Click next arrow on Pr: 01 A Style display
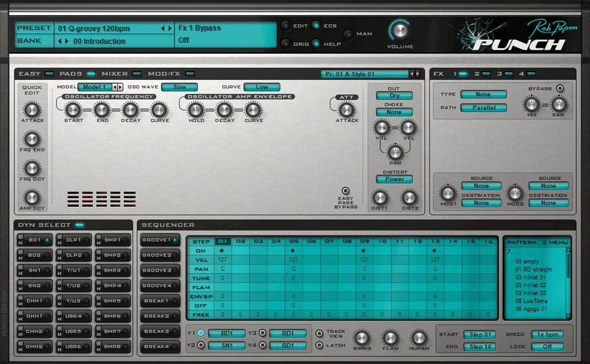Image resolution: width=590 pixels, height=364 pixels. point(418,73)
